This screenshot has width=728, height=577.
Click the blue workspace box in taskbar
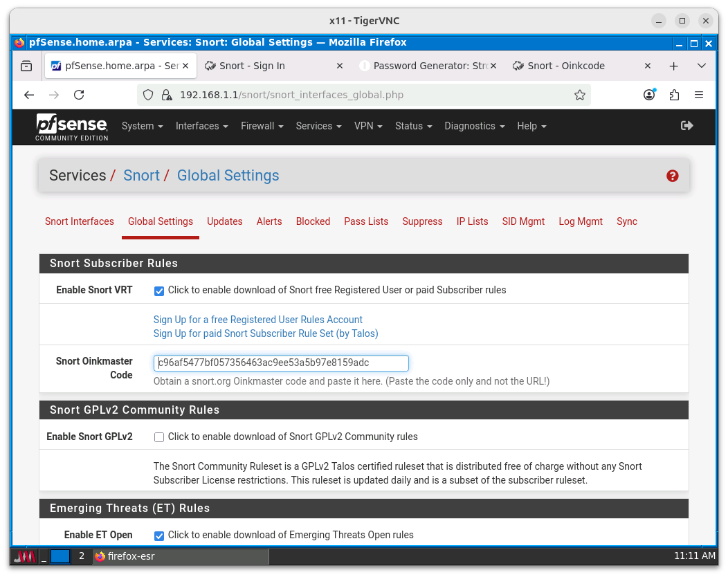coord(60,556)
